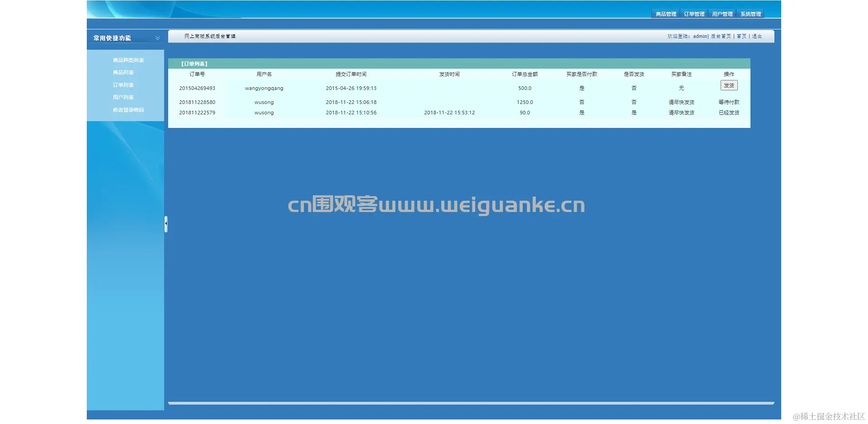Viewport: 868px width, 424px height.
Task: Collapse the 常用快捷功能 panel via double-chevron
Action: [157, 38]
